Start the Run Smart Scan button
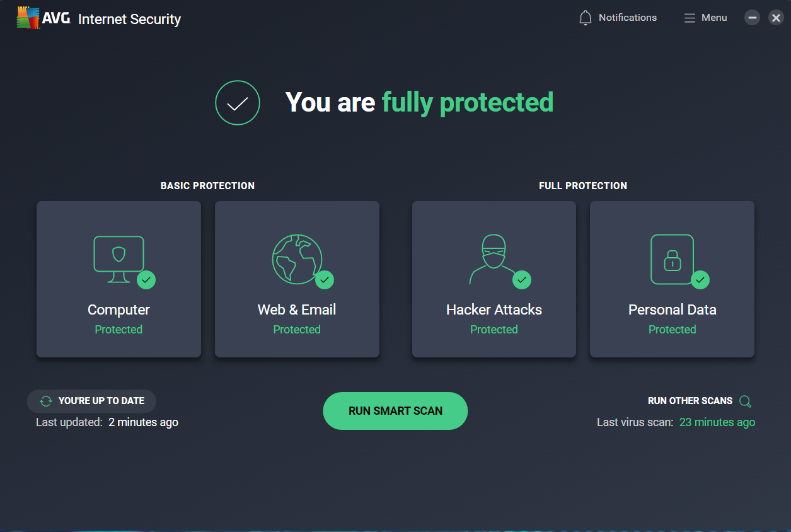This screenshot has width=791, height=532. (395, 411)
